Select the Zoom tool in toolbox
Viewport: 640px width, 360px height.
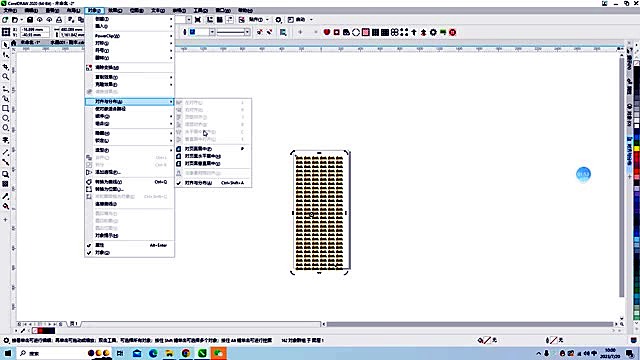click(5, 77)
